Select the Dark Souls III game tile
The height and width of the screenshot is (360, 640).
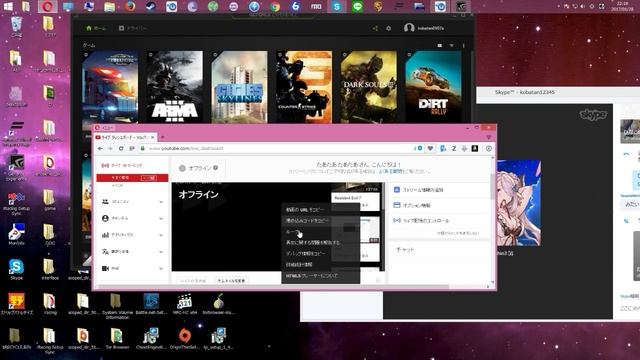[x=369, y=87]
